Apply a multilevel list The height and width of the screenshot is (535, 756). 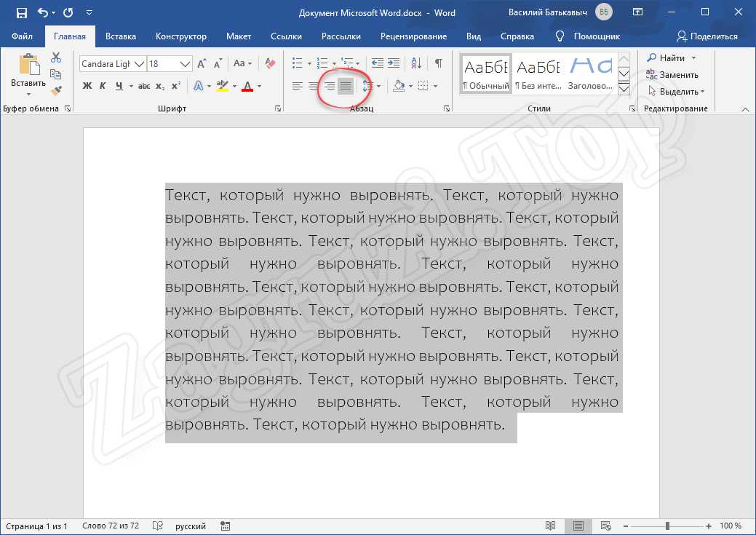346,63
